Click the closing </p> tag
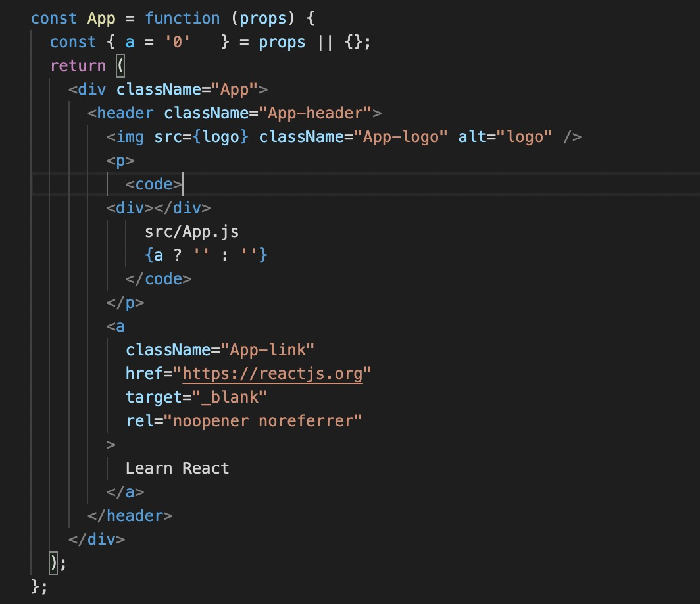 click(125, 303)
